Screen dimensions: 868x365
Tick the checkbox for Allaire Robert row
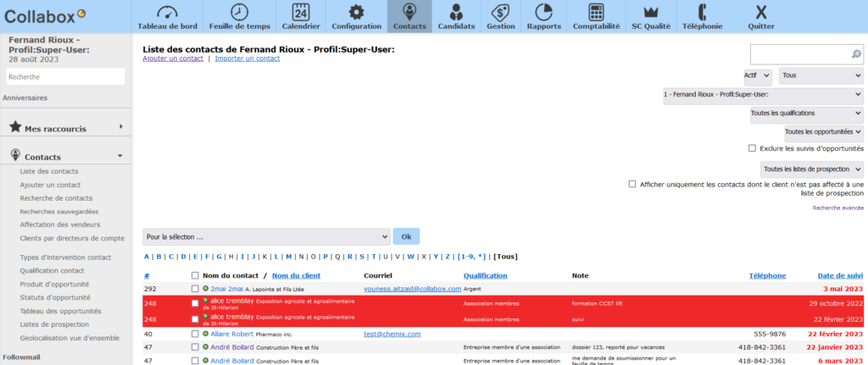click(196, 335)
